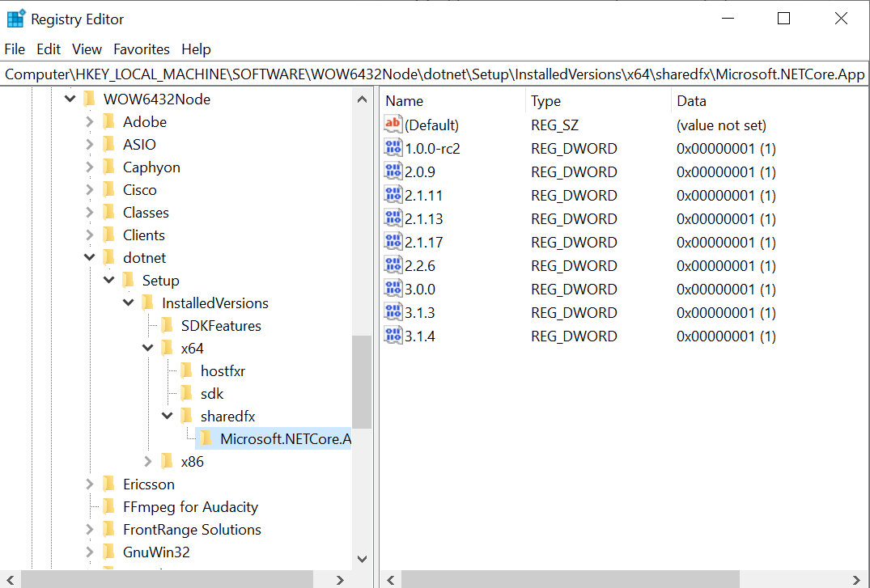Collapse the dotnet key

point(89,257)
